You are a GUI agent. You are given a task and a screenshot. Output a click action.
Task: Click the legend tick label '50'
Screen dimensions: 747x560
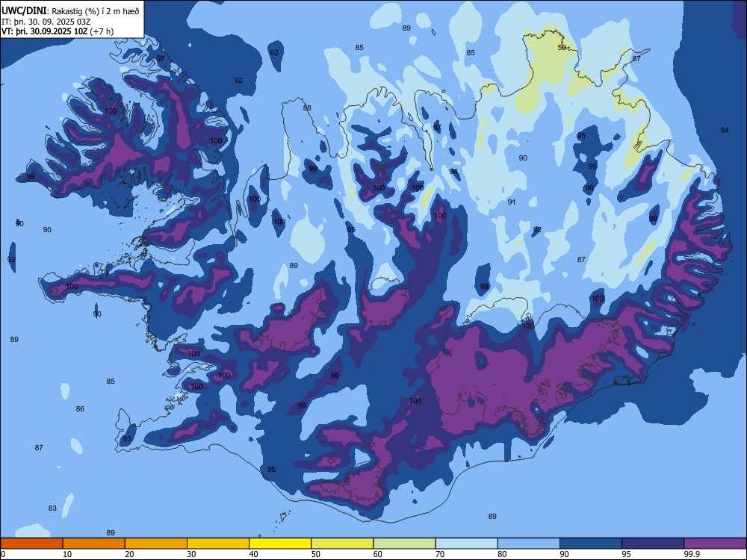(315, 554)
